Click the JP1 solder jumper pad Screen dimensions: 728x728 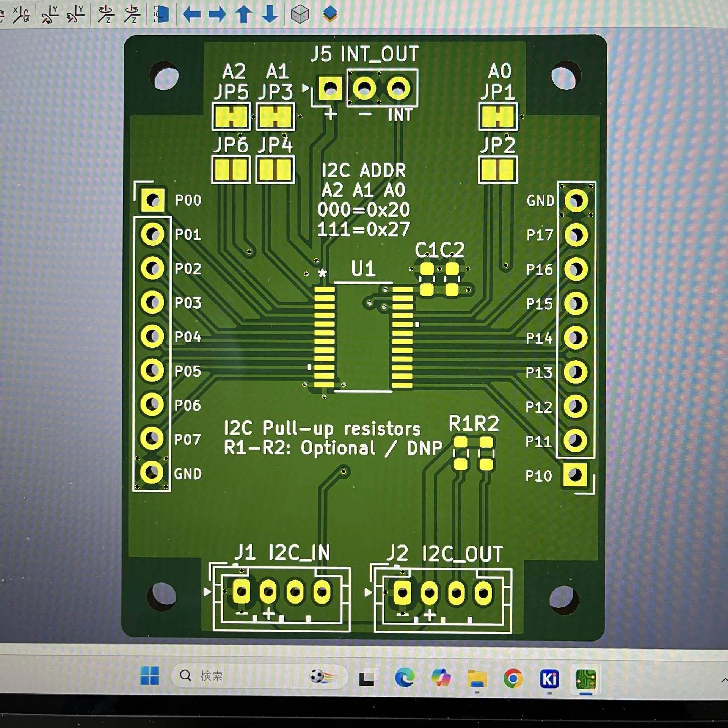click(497, 116)
